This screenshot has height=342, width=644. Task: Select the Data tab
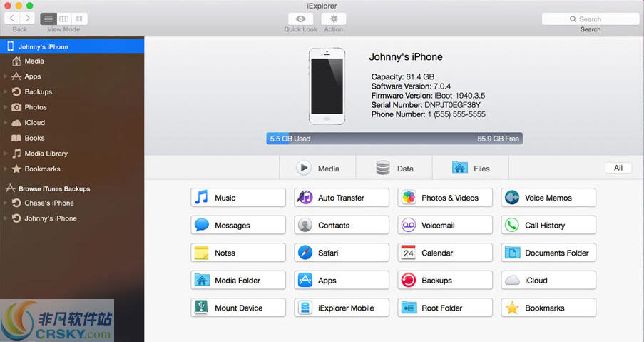(394, 168)
